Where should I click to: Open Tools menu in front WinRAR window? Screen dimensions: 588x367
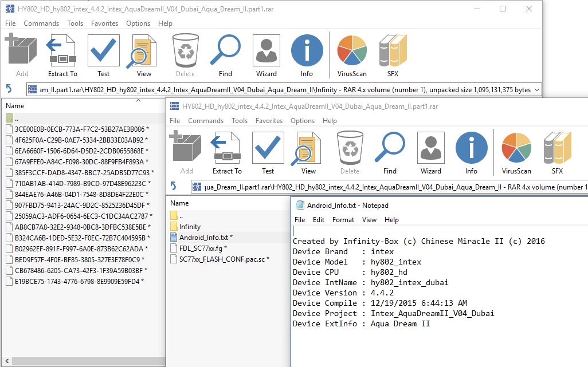239,121
